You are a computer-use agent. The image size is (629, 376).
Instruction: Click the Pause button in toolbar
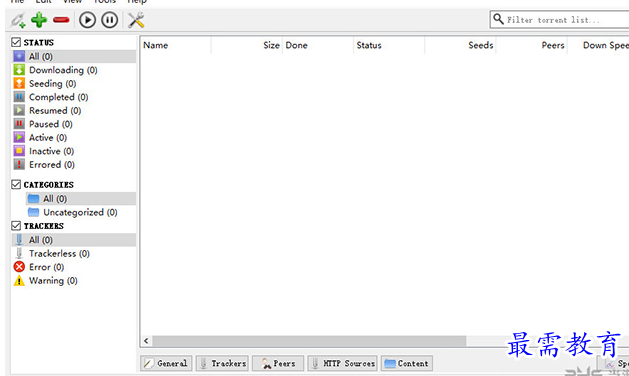point(110,20)
